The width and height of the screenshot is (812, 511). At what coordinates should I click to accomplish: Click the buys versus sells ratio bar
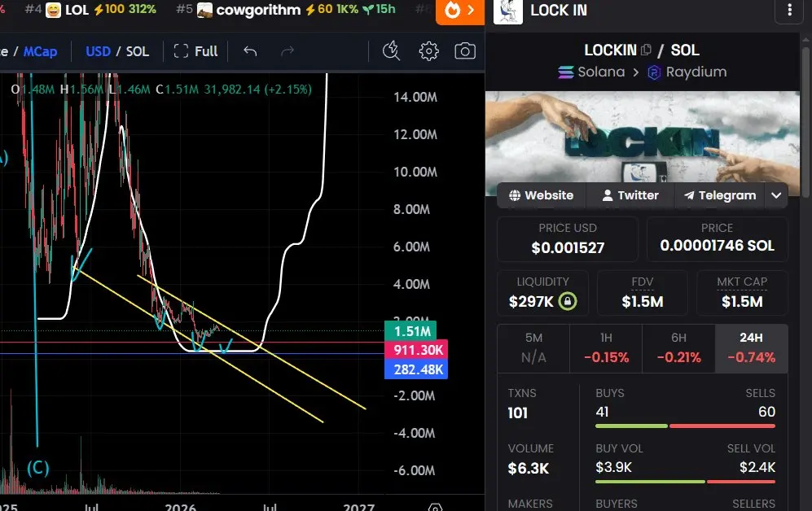[685, 426]
